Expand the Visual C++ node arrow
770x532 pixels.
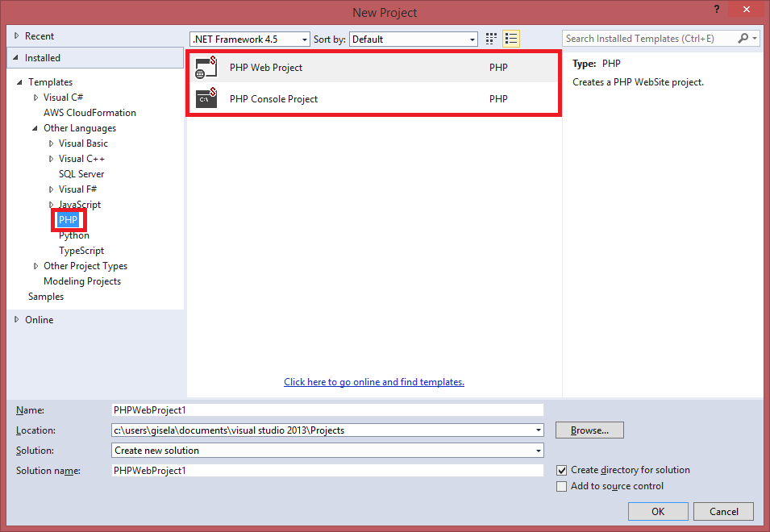click(51, 159)
